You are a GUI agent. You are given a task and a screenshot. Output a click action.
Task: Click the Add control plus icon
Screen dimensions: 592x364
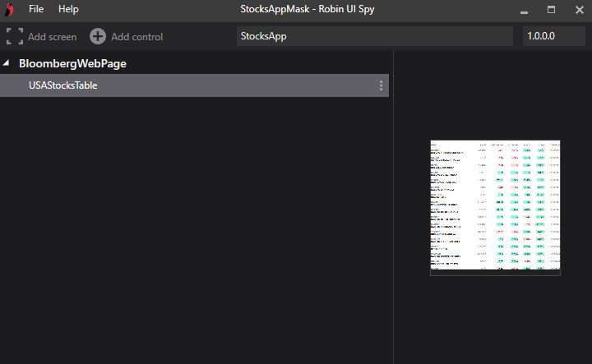[x=98, y=36]
